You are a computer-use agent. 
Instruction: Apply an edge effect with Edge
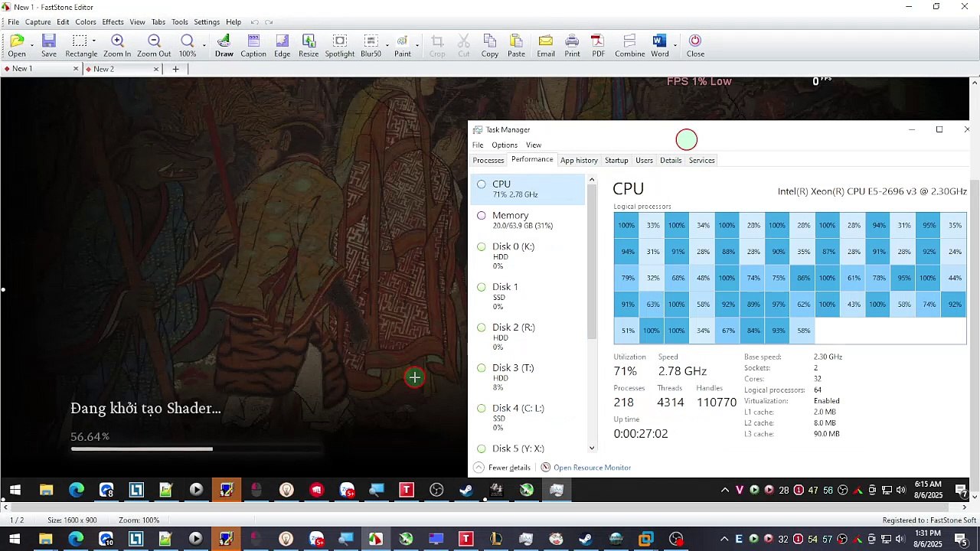click(x=283, y=46)
